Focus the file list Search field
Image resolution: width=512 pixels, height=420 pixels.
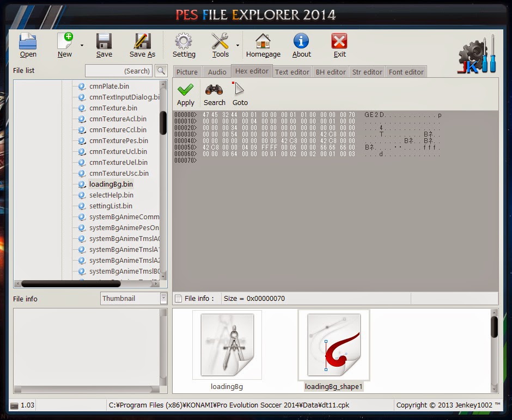pos(119,71)
